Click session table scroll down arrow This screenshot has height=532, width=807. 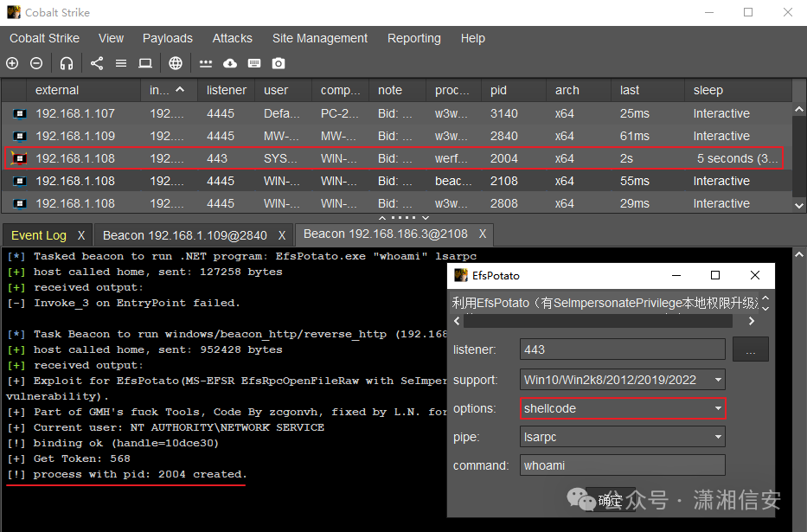(798, 205)
